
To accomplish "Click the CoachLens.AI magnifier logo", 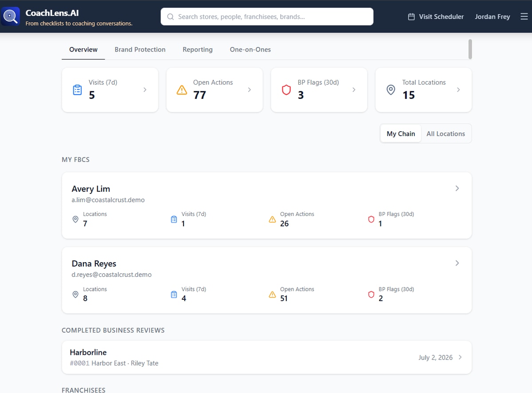I will (x=10, y=16).
